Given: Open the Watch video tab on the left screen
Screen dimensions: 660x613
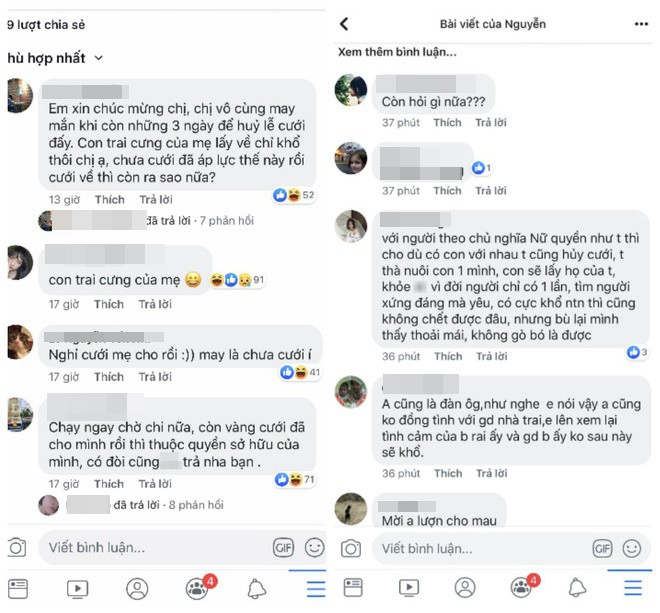Looking at the screenshot, I should 77,589.
